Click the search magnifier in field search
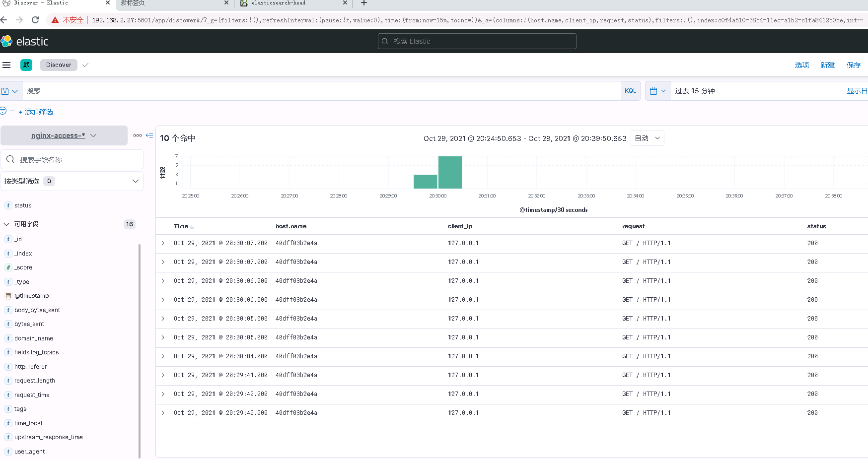 (x=10, y=159)
